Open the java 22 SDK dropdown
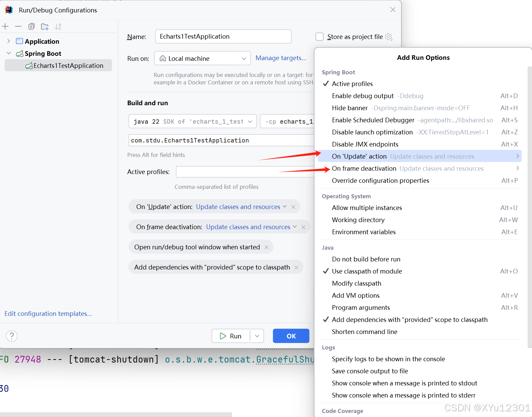 click(193, 121)
